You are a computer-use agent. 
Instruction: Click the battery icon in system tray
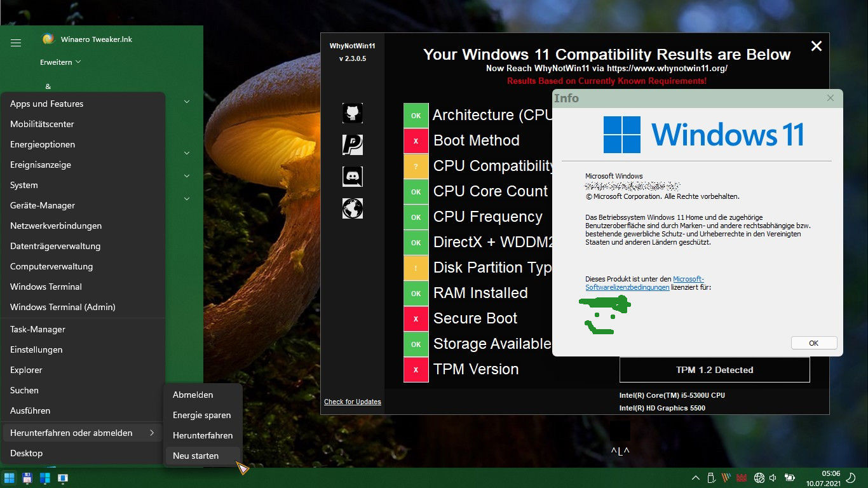pos(790,478)
